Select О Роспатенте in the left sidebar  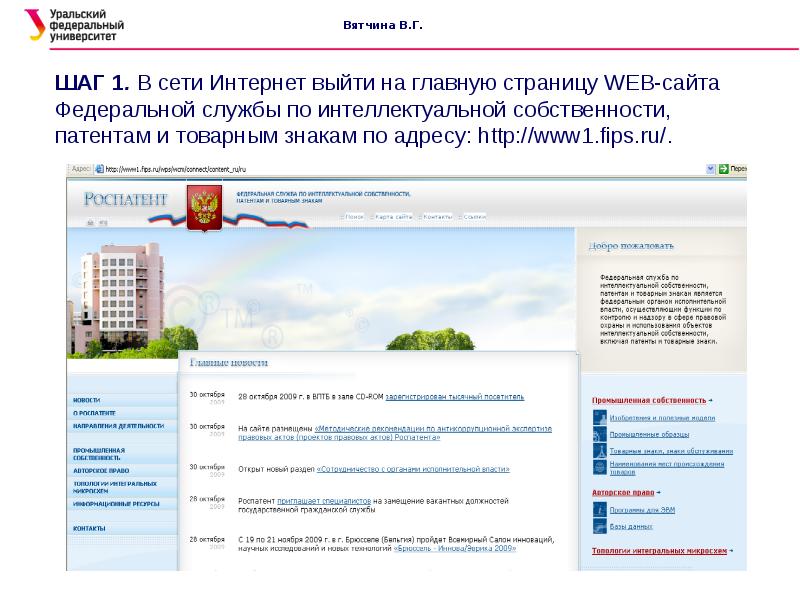point(94,412)
